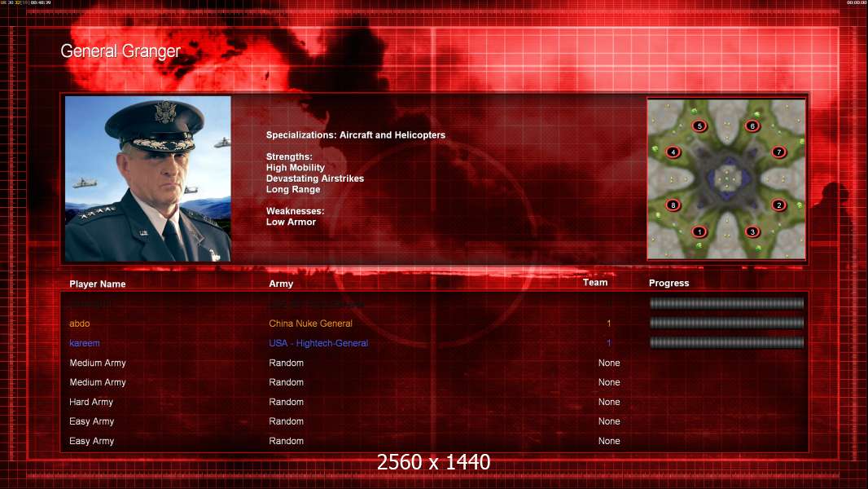Screen dimensions: 868x489
Task: Pick start position marker 6
Action: tap(752, 126)
